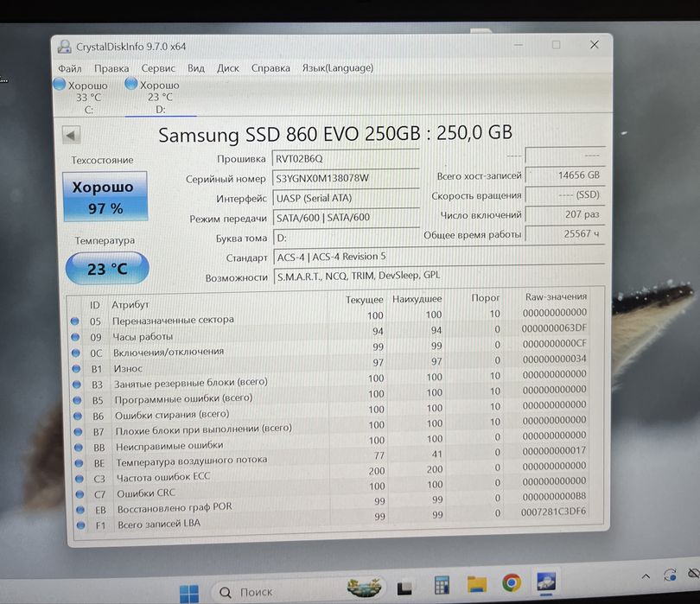Screen dimensions: 700x604
Task: Click the total working time value 25567 ч
Action: coord(565,234)
